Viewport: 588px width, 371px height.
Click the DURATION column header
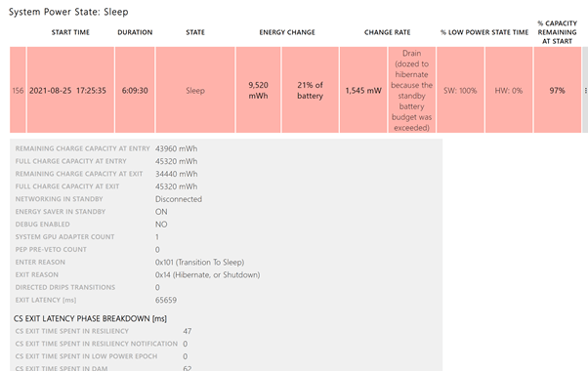point(135,32)
